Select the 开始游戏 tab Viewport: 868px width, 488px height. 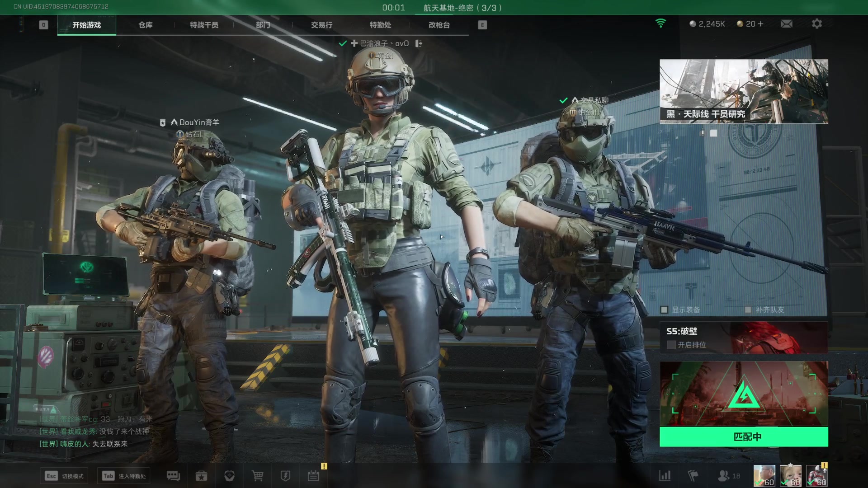[x=87, y=25]
